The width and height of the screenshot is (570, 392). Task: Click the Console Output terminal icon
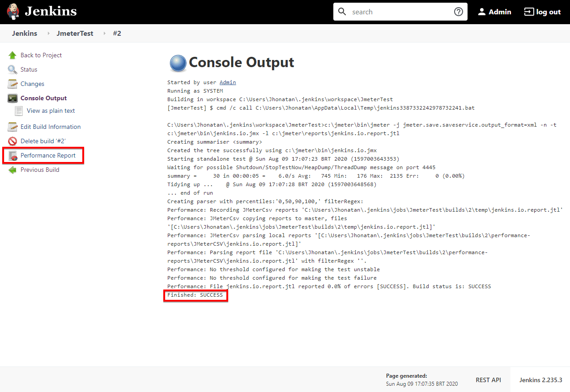pyautogui.click(x=13, y=98)
